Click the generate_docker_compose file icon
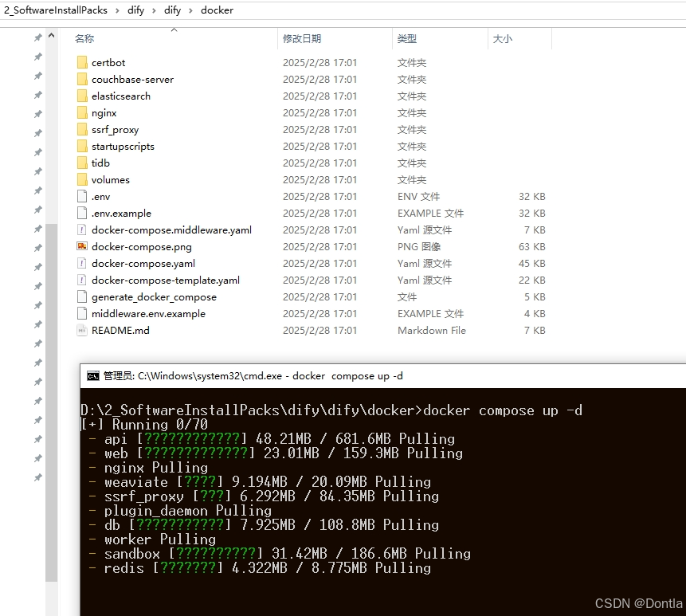The image size is (686, 616). coord(82,296)
